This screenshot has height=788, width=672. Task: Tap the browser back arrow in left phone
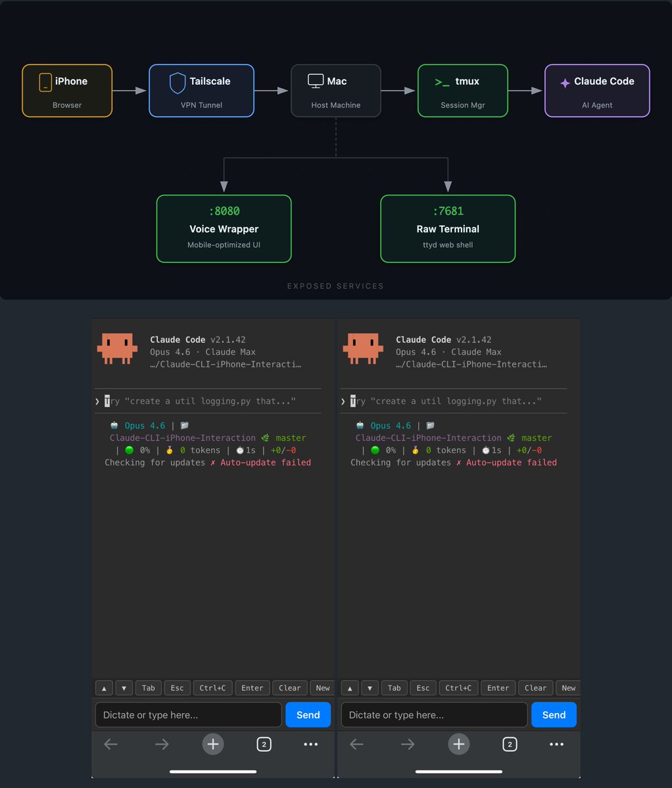[x=110, y=744]
